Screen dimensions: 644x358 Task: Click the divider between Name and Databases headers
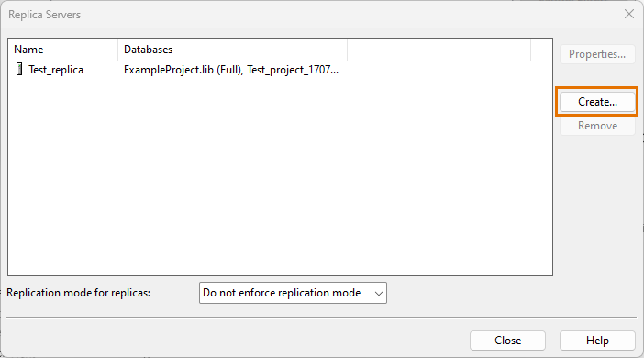pos(117,50)
